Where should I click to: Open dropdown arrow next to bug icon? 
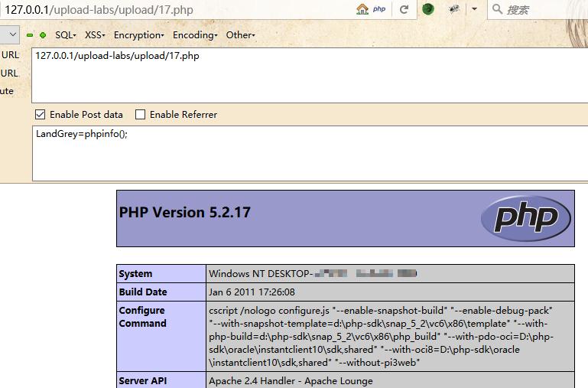(474, 9)
